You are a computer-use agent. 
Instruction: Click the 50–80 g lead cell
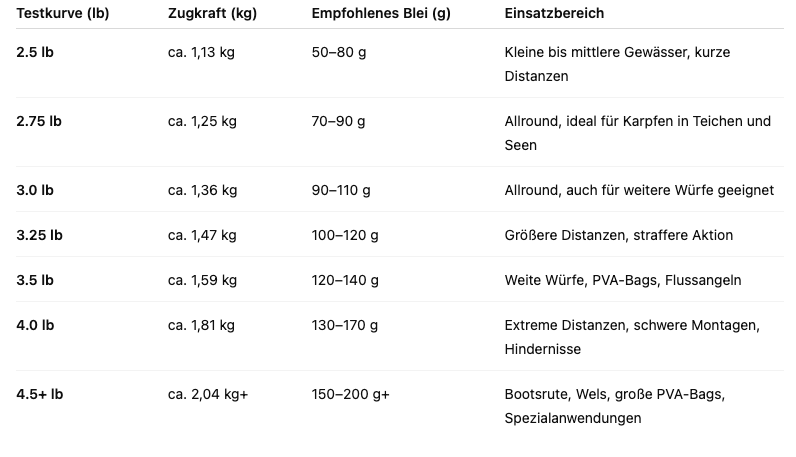pyautogui.click(x=339, y=52)
